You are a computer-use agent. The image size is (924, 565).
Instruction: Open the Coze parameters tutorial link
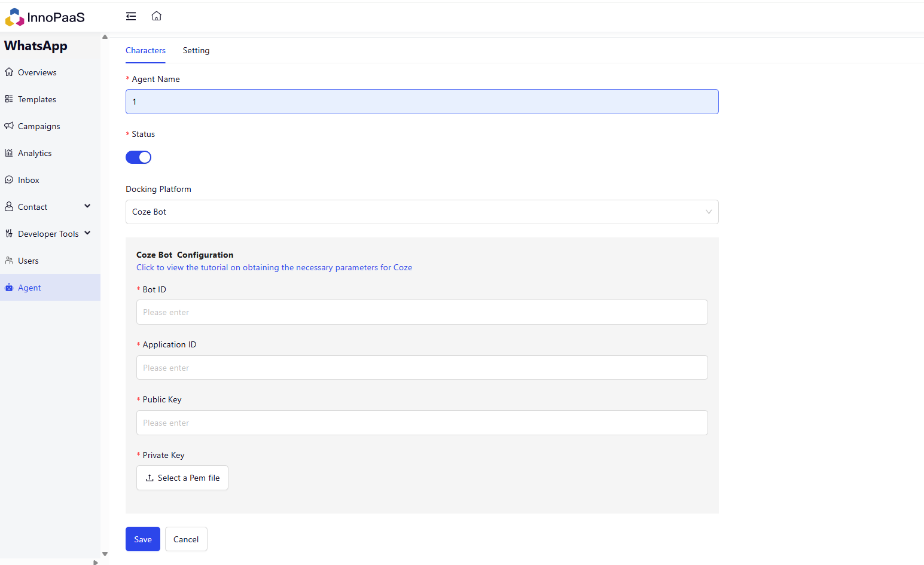(x=274, y=268)
